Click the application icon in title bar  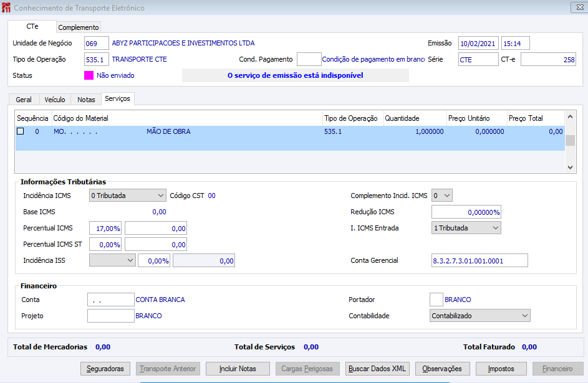point(6,8)
